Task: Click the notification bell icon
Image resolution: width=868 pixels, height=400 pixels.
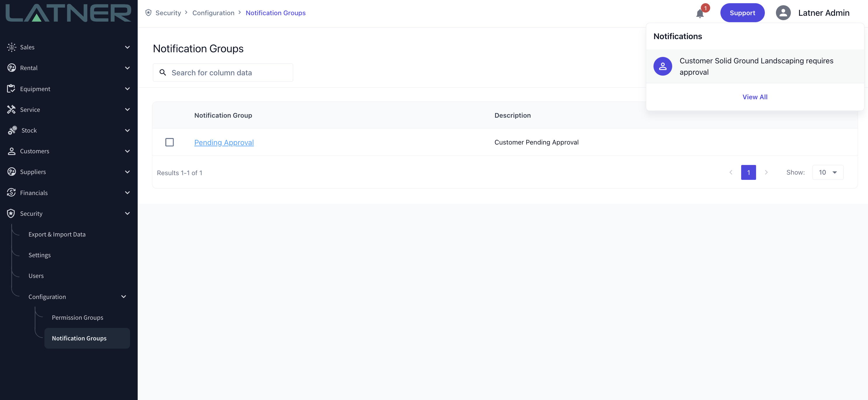Action: coord(700,13)
